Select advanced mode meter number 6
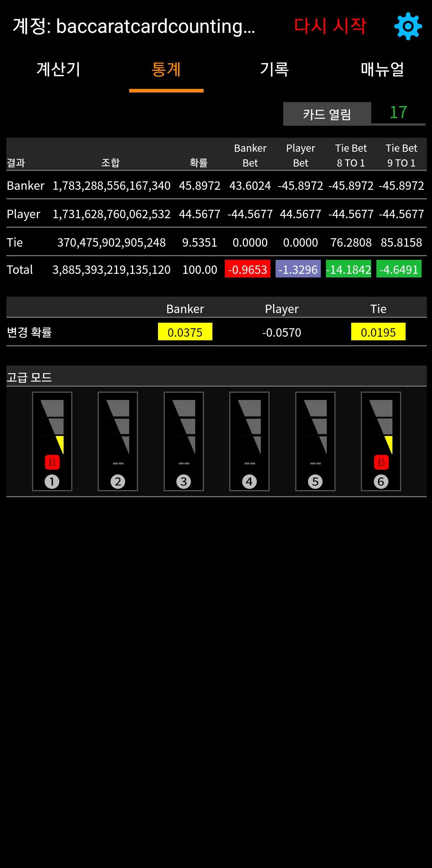The width and height of the screenshot is (432, 868). point(381,441)
